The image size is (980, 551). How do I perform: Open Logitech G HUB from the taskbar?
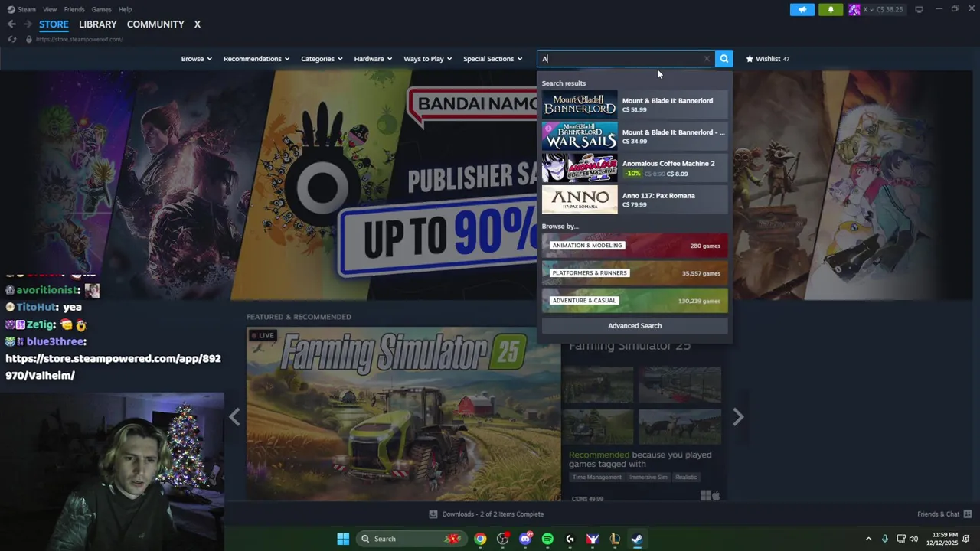coord(570,539)
